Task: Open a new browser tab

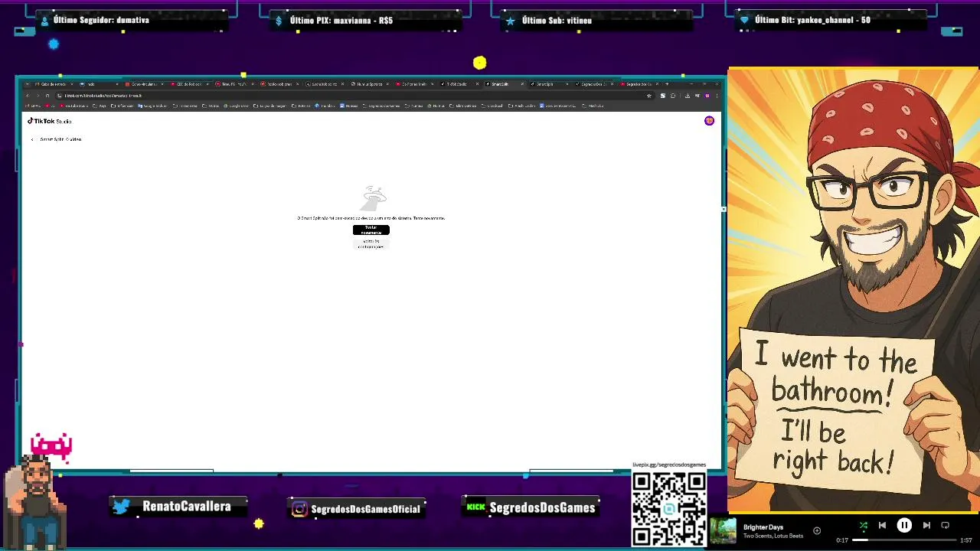Action: click(667, 84)
